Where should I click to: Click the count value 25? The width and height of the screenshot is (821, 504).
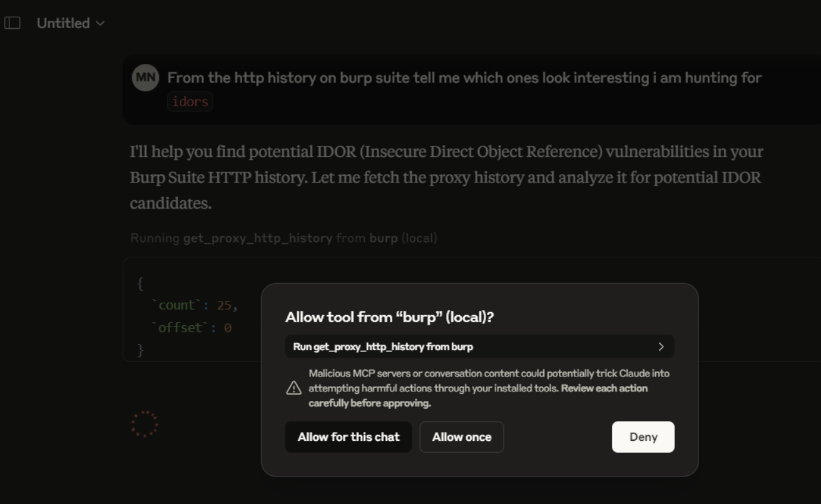[x=224, y=305]
